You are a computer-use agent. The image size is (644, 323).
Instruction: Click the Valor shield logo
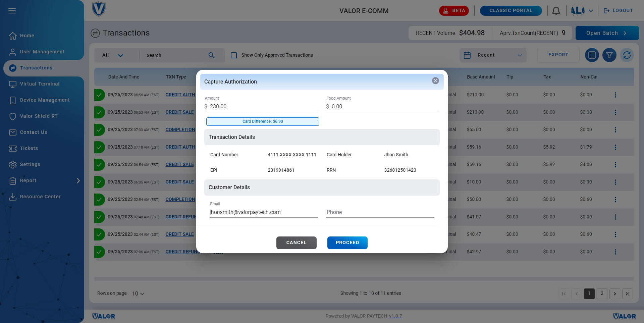click(99, 9)
